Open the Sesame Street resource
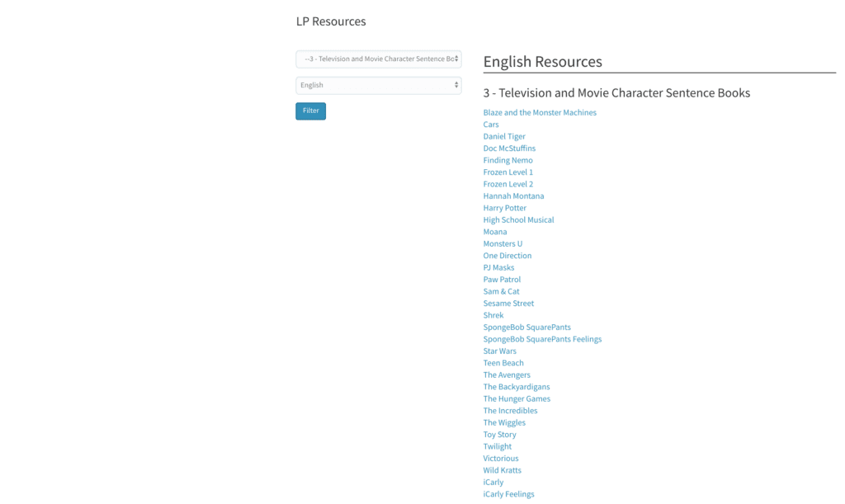This screenshot has height=504, width=845. click(x=508, y=304)
